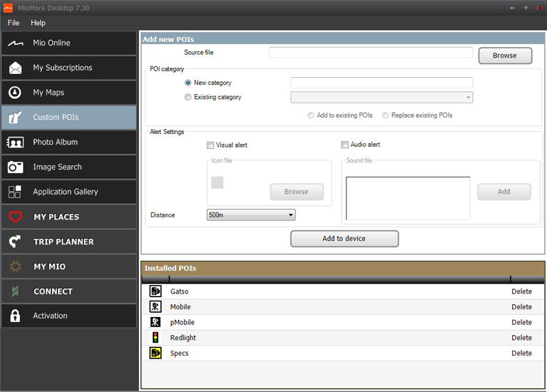Enable the Visual alert checkbox
The width and height of the screenshot is (547, 392).
click(210, 145)
